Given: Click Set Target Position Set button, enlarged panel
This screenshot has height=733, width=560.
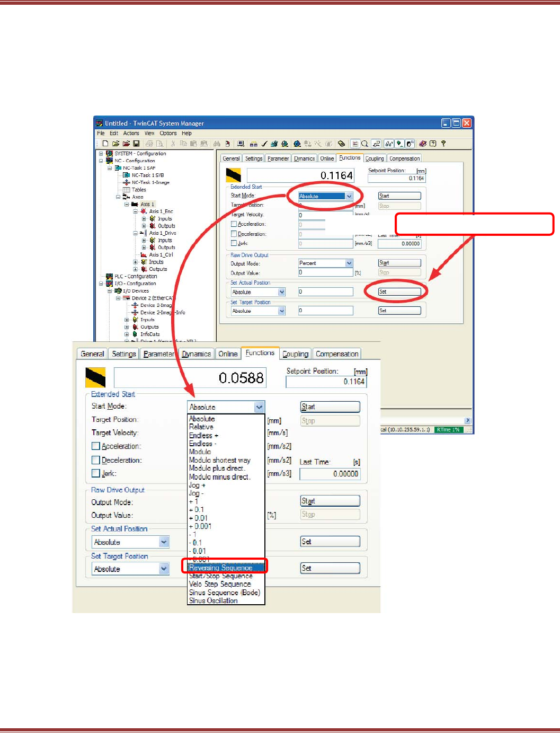Looking at the screenshot, I should tap(330, 568).
